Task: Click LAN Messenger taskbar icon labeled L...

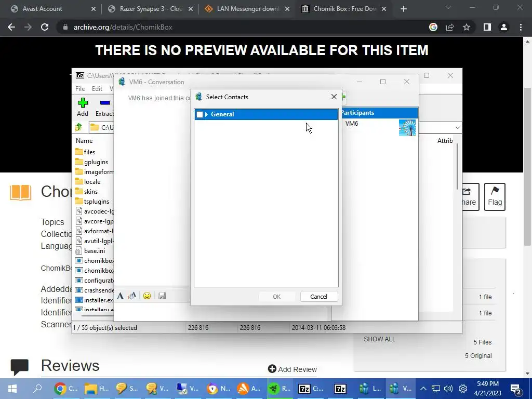Action: click(370, 389)
